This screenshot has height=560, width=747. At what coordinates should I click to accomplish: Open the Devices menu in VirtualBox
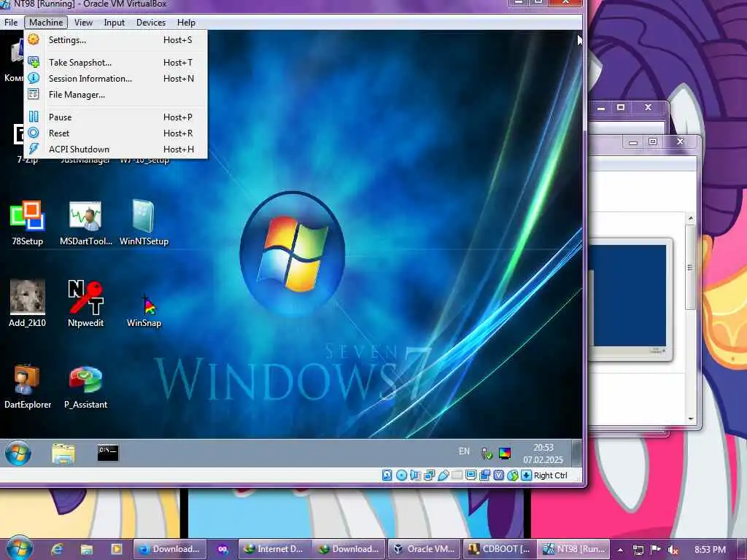click(151, 23)
